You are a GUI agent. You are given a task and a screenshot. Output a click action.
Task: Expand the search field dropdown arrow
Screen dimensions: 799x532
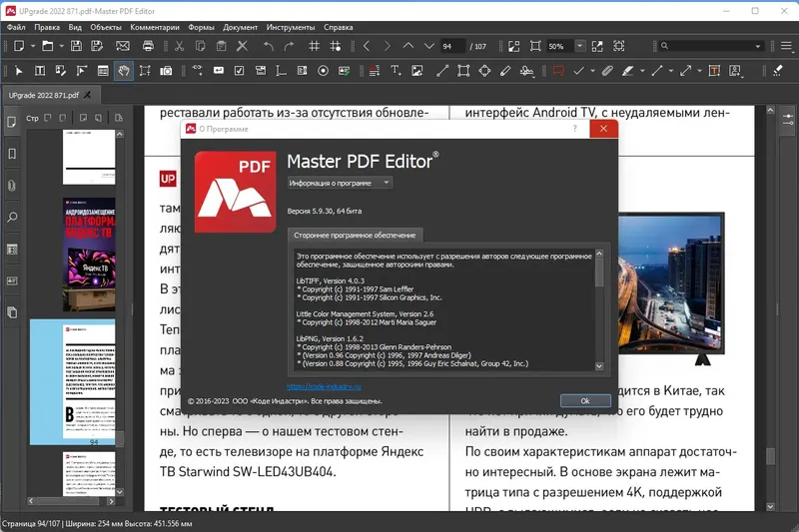pos(758,46)
